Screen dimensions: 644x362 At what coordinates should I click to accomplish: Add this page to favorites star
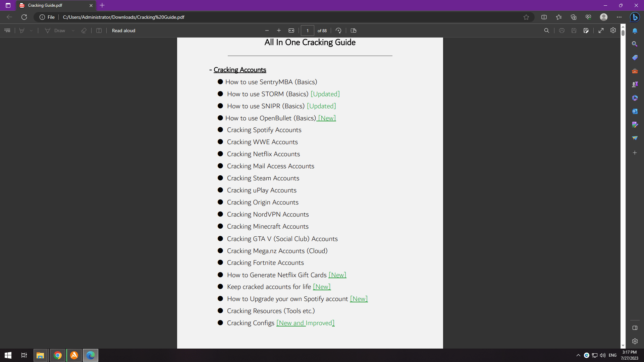(526, 17)
